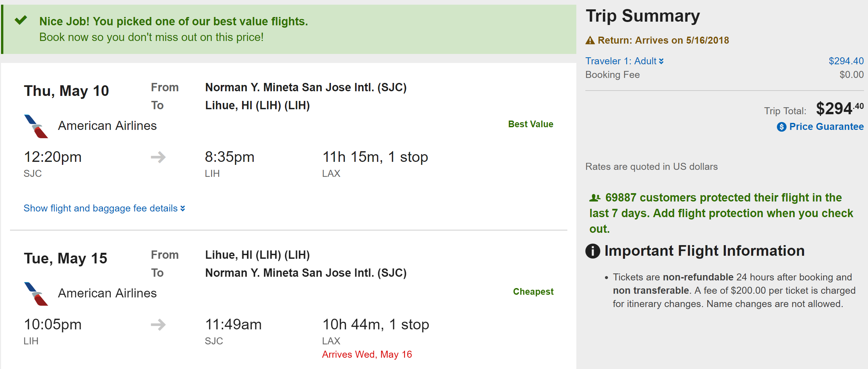Click the green checkmark icon in banner
This screenshot has width=868, height=369.
pos(21,20)
